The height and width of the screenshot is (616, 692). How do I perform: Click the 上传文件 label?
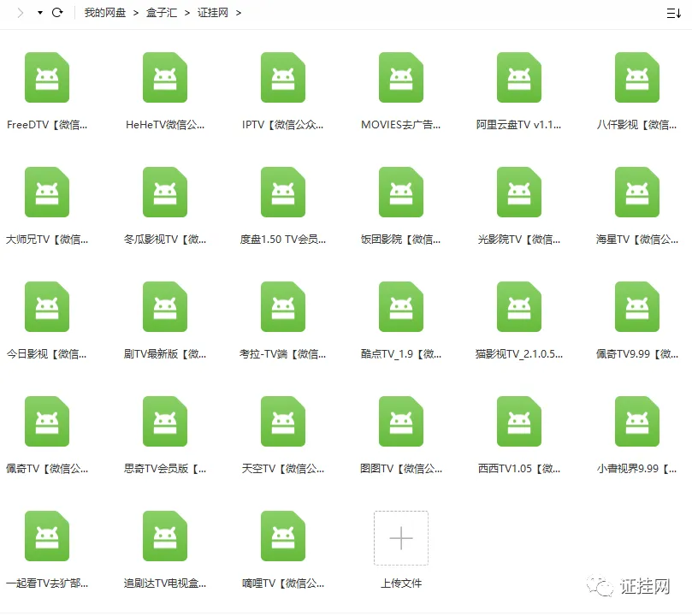[x=401, y=583]
